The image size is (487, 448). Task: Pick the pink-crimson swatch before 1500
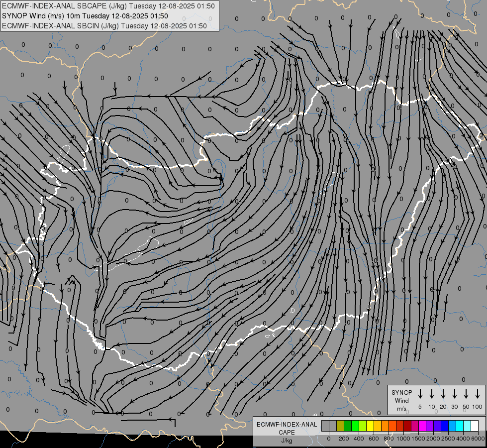(x=415, y=426)
